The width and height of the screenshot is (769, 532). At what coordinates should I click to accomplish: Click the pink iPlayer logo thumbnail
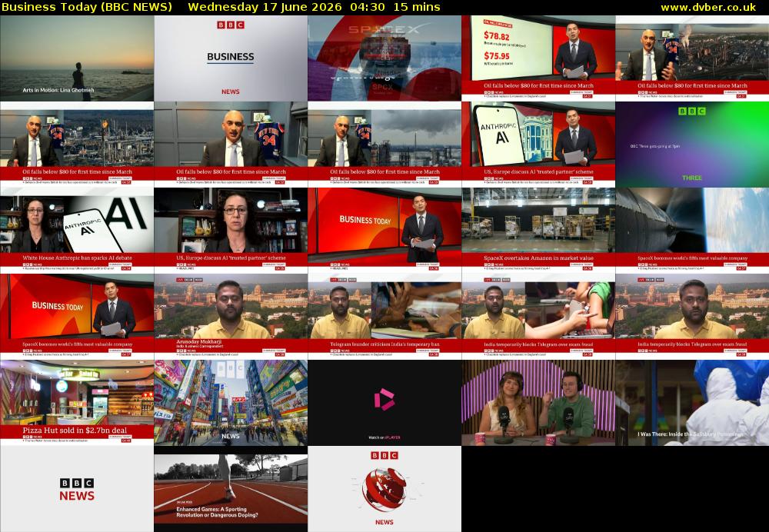[x=384, y=403]
